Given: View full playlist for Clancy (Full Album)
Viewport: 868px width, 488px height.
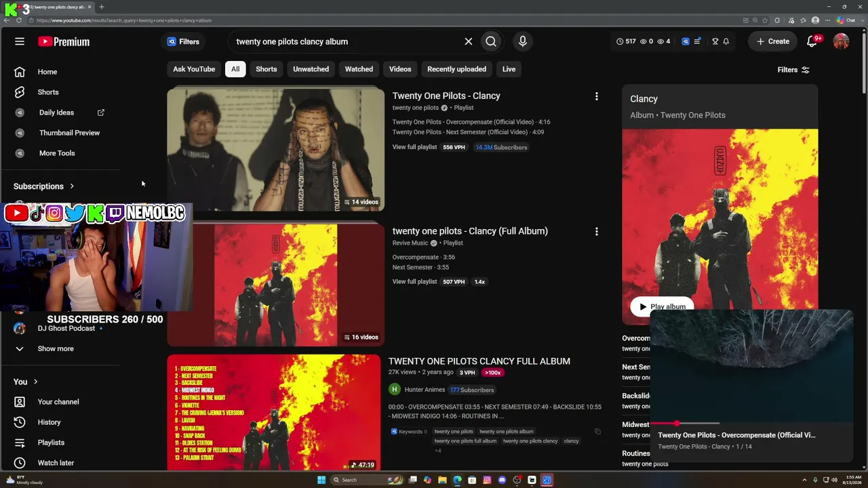Looking at the screenshot, I should (414, 282).
